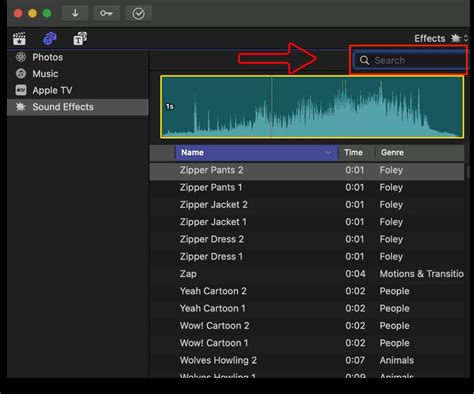Screen dimensions: 474x394
Task: Select Apple TV in the sidebar
Action: point(78,90)
